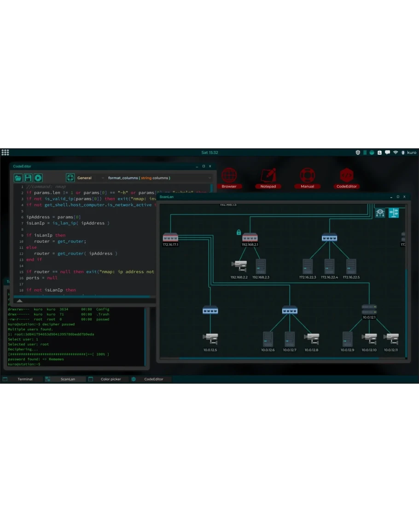Open the Browser desktop shortcut

pyautogui.click(x=229, y=177)
